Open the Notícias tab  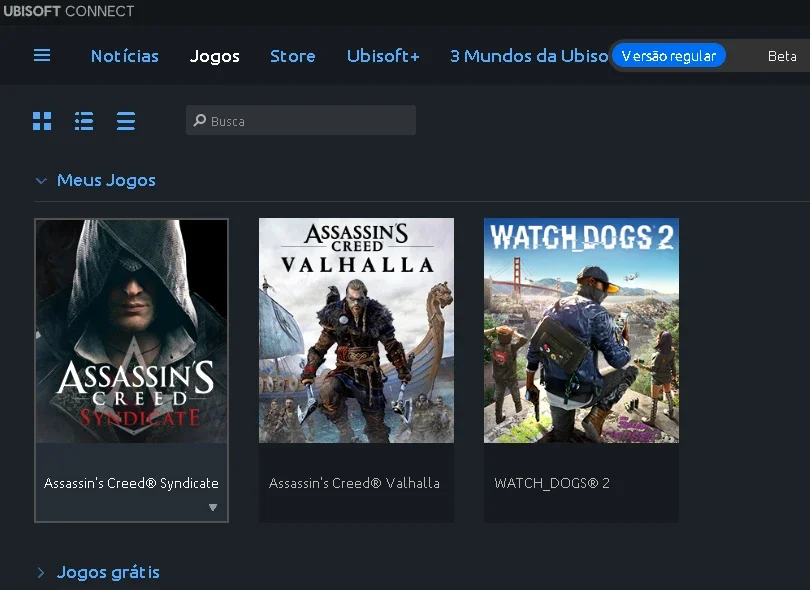124,56
